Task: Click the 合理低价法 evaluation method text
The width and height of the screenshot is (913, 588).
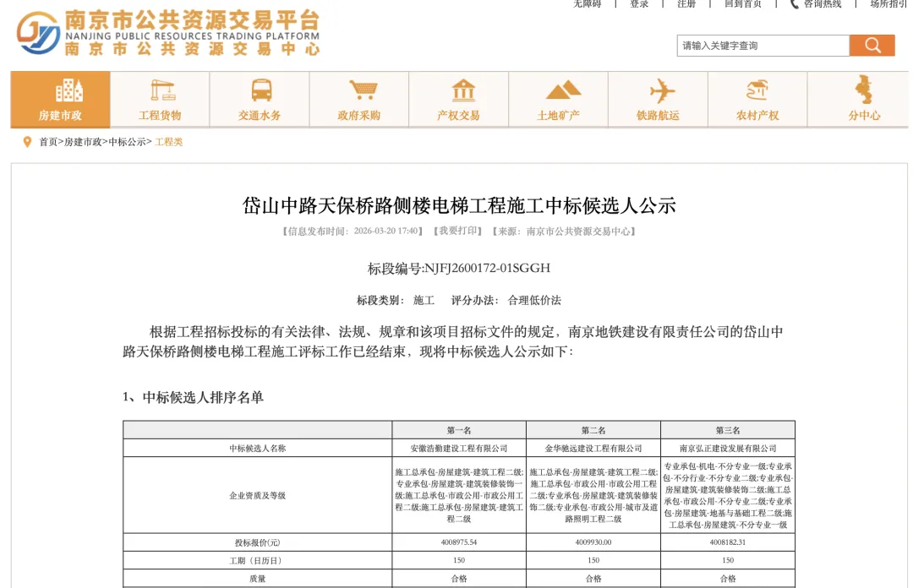Action: (534, 301)
